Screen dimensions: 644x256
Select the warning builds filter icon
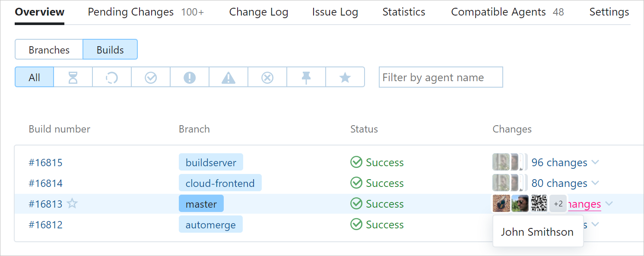pyautogui.click(x=228, y=77)
